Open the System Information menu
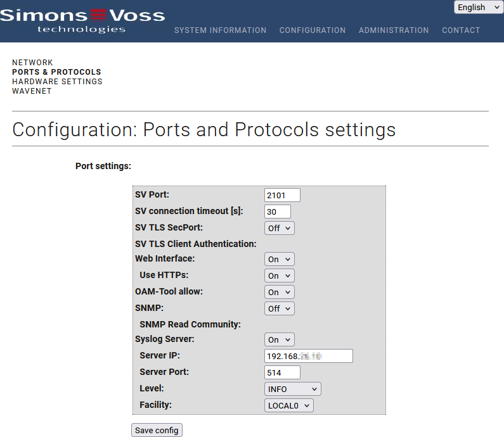 coord(220,30)
